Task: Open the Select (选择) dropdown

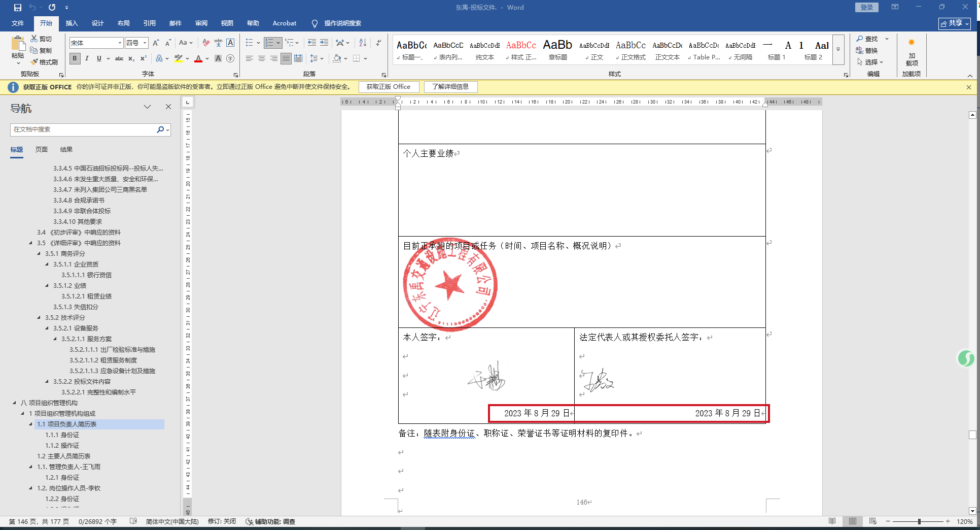Action: click(870, 62)
